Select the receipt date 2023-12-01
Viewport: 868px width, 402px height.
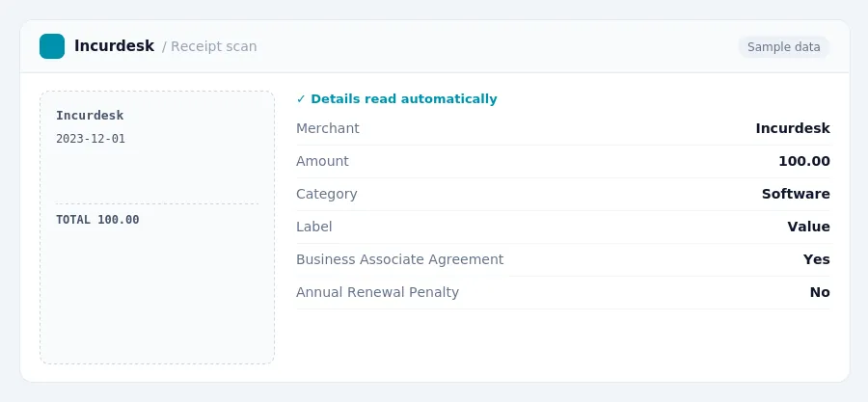coord(91,139)
